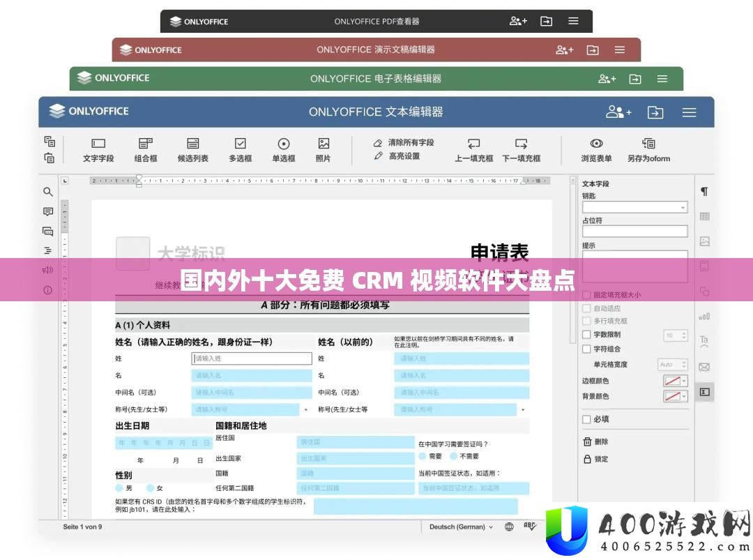Click 占位符 placeholder input field
The image size is (753, 560).
pyautogui.click(x=635, y=232)
